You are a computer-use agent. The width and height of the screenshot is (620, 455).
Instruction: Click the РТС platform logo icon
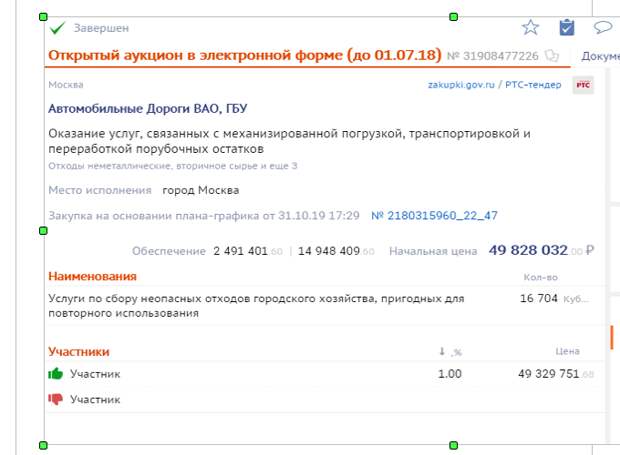coord(583,85)
